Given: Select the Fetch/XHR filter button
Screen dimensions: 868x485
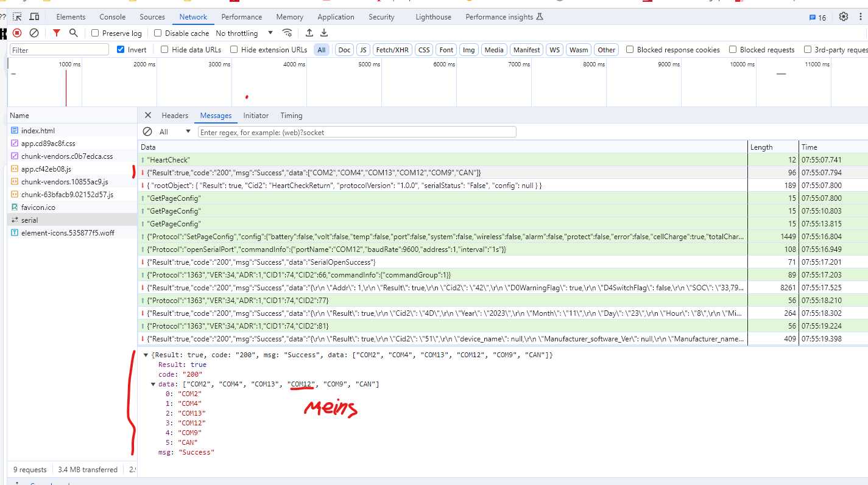Looking at the screenshot, I should 392,50.
